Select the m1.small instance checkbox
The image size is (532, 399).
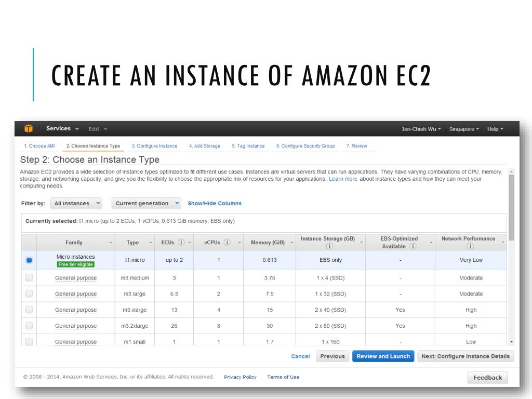(29, 341)
